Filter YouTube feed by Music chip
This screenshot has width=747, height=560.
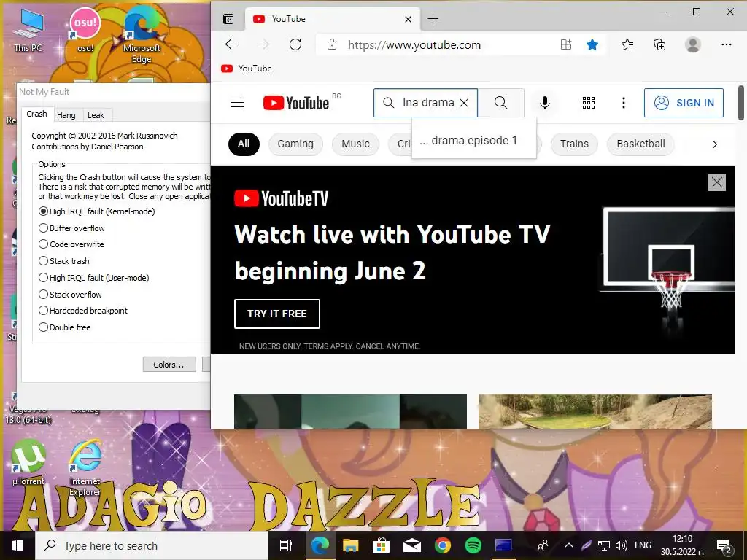point(355,144)
